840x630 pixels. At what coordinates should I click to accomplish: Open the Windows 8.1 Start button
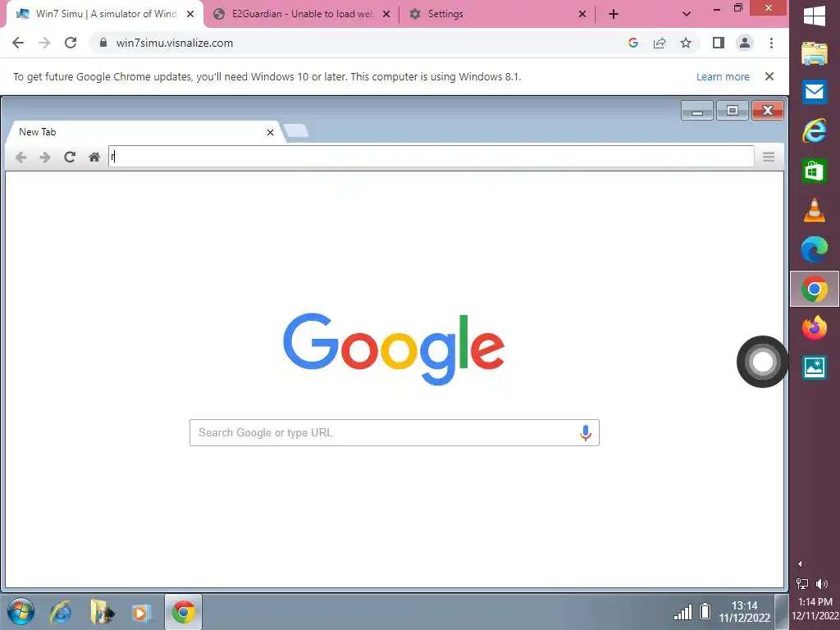pyautogui.click(x=815, y=16)
